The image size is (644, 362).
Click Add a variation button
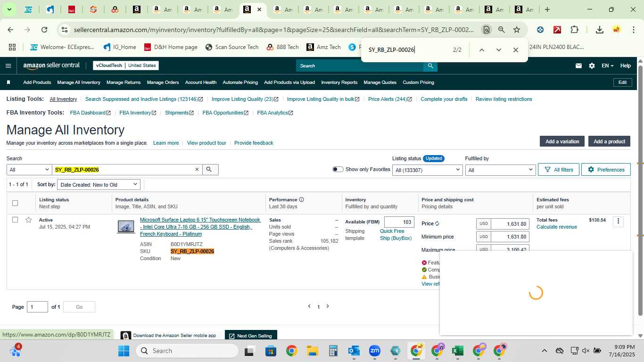pos(562,141)
